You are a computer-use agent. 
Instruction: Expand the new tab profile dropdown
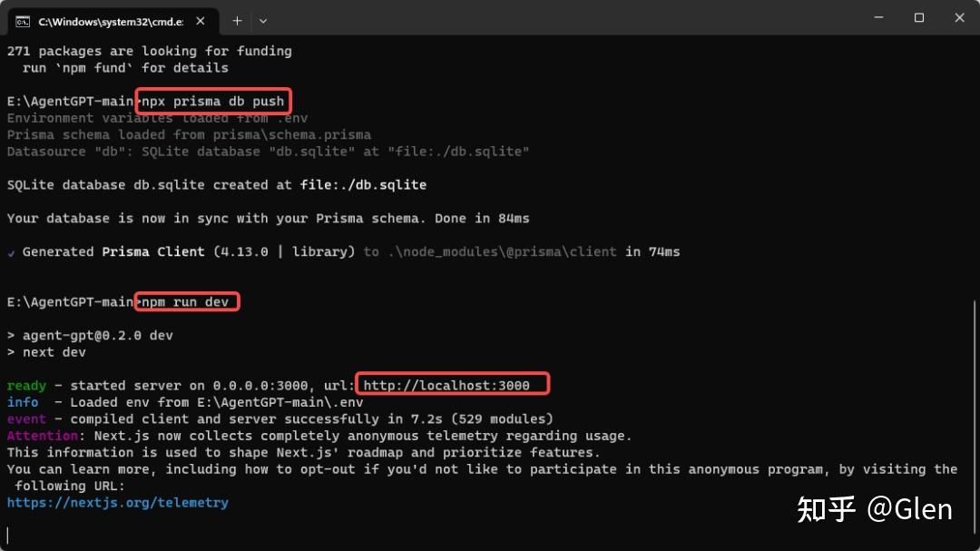(x=263, y=21)
